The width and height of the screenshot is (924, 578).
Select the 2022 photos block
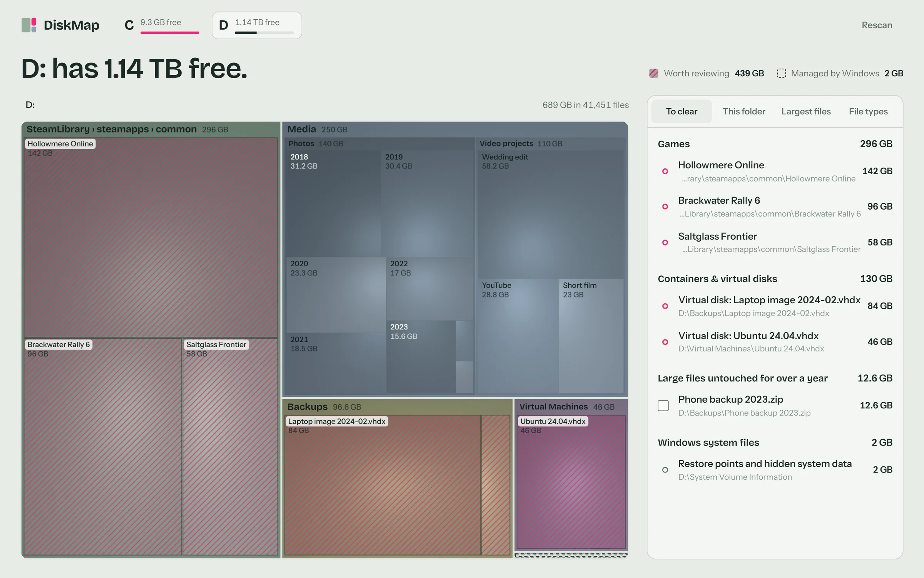(430, 289)
